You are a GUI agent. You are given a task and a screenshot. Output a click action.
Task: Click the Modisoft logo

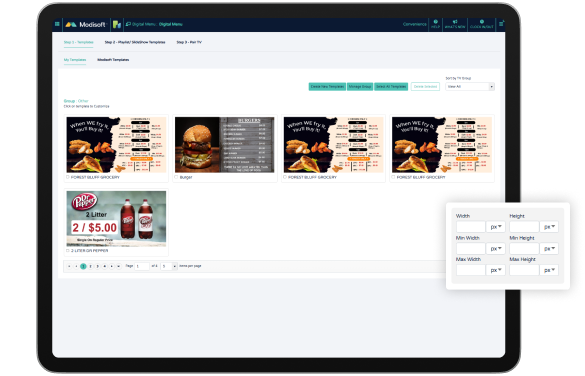click(x=86, y=25)
